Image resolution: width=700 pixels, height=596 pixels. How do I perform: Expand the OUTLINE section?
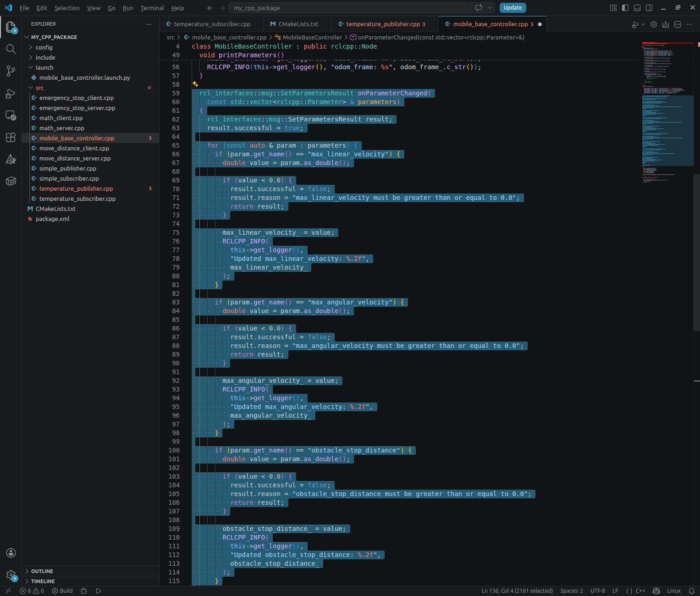point(90,571)
